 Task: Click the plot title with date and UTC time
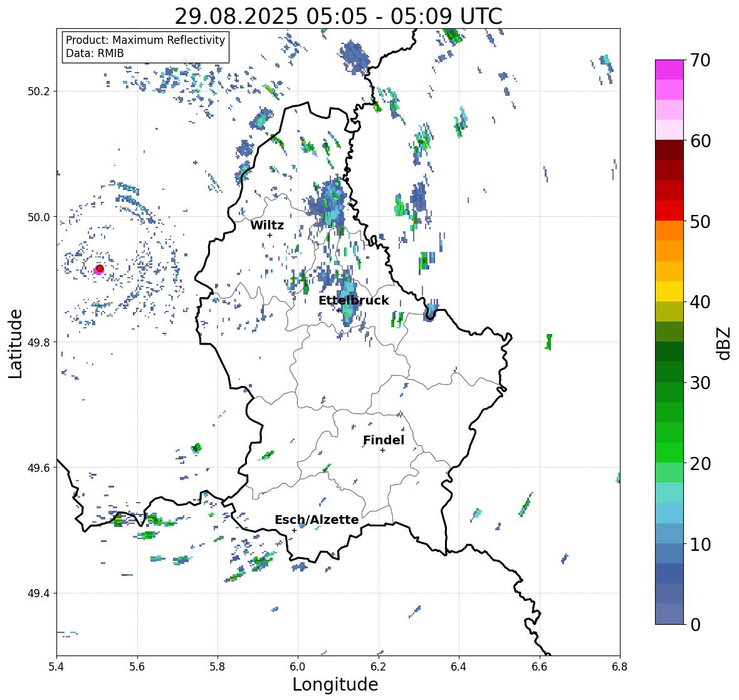pyautogui.click(x=338, y=16)
